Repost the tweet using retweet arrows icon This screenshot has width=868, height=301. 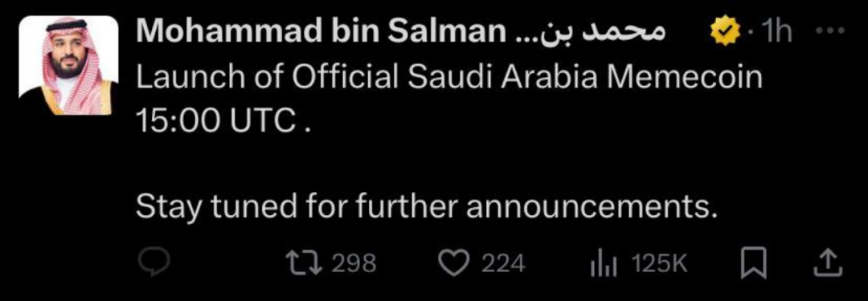[x=305, y=263]
